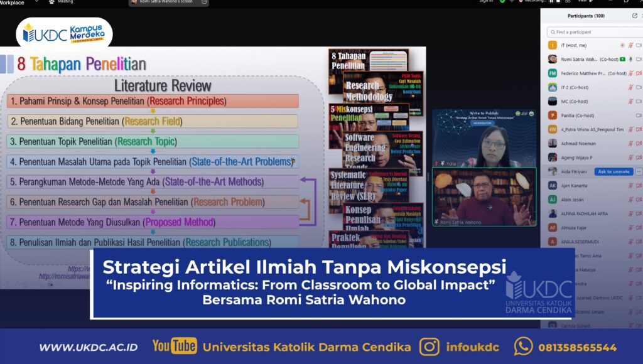643x364 pixels.
Task: Click Ageng Wijaya P's video-off icon
Action: 639,158
